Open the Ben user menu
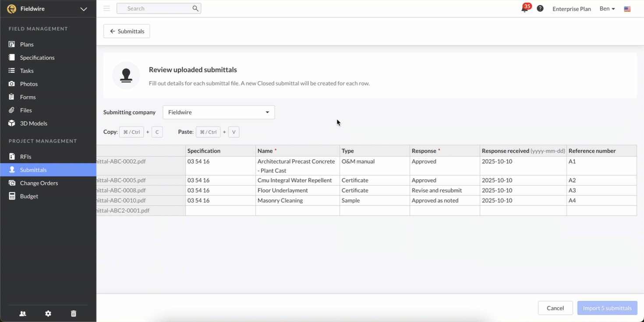The width and height of the screenshot is (644, 322). (x=607, y=9)
